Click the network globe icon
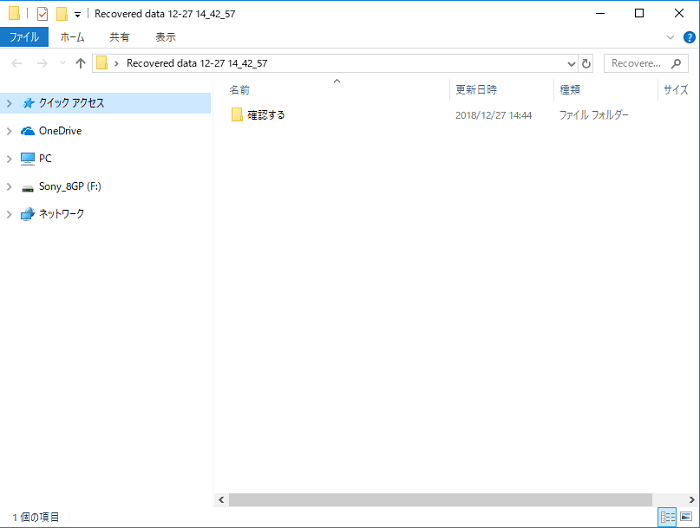Screen dimensions: 700x528 coord(28,214)
